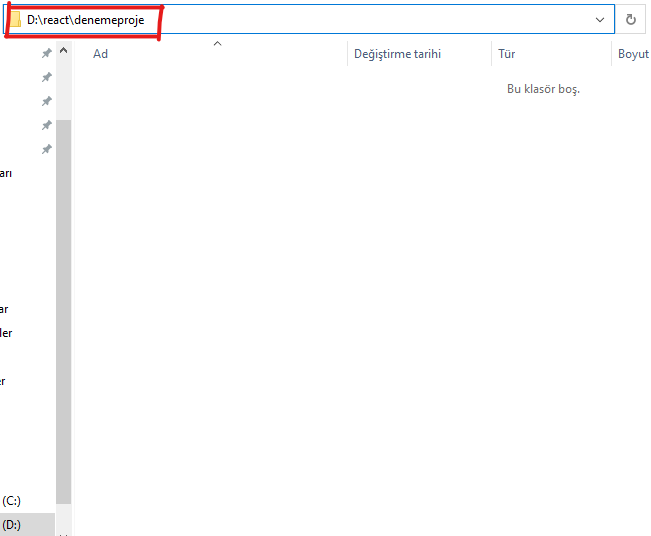651x536 pixels.
Task: Click the D:\react\denemeproje path text
Action: point(92,20)
